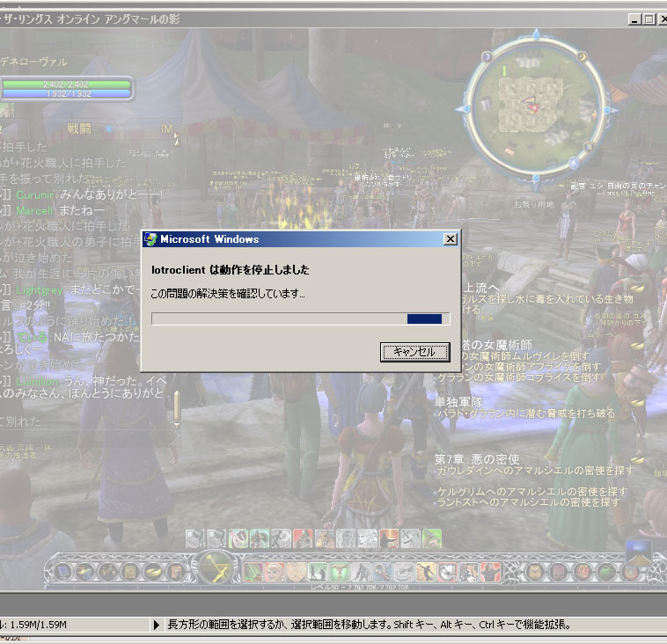Click player name デネローヴァル
The image size is (667, 644).
(33, 62)
